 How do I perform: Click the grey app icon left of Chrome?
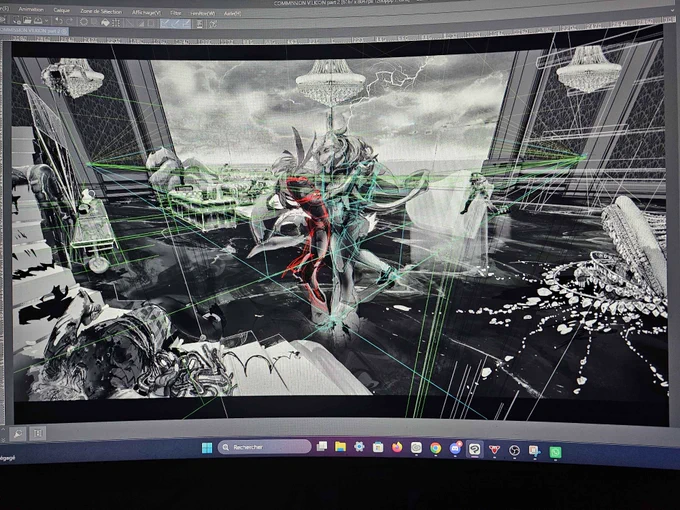click(x=416, y=448)
